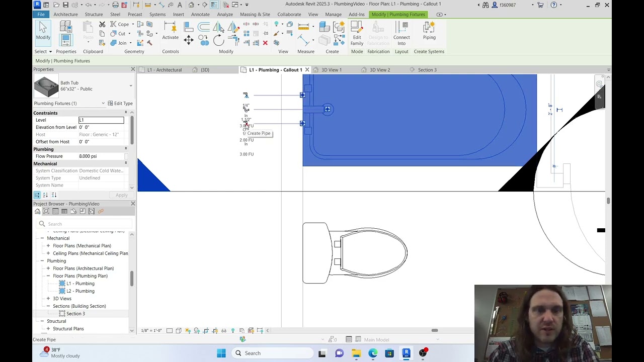Click the Create Pipe connector at bathtub edge
Image resolution: width=644 pixels, height=362 pixels.
click(x=302, y=123)
